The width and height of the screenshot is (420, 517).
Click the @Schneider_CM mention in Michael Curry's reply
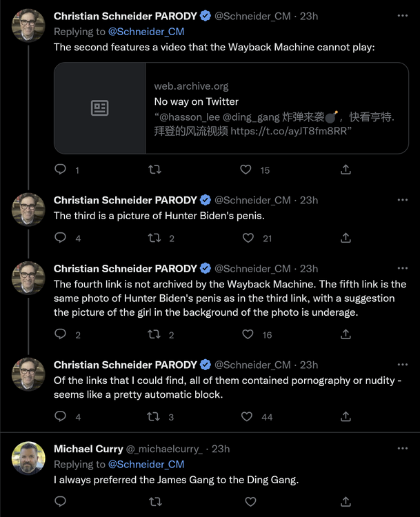pos(146,464)
